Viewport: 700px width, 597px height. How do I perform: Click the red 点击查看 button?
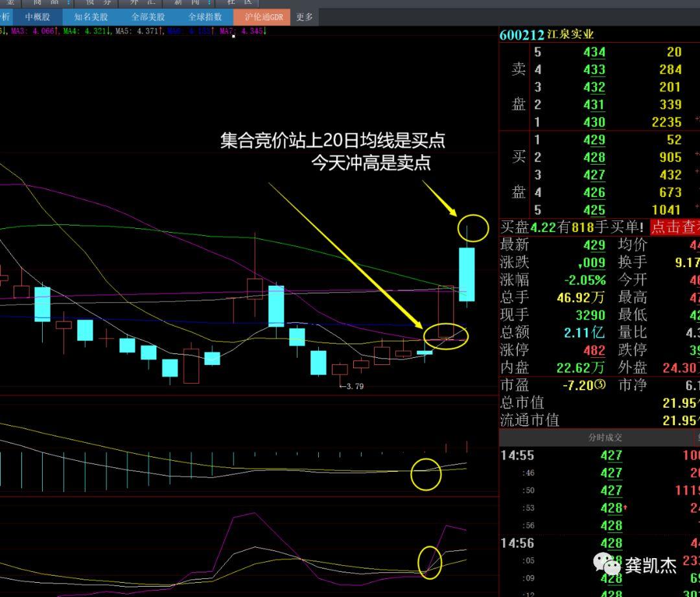pos(675,228)
